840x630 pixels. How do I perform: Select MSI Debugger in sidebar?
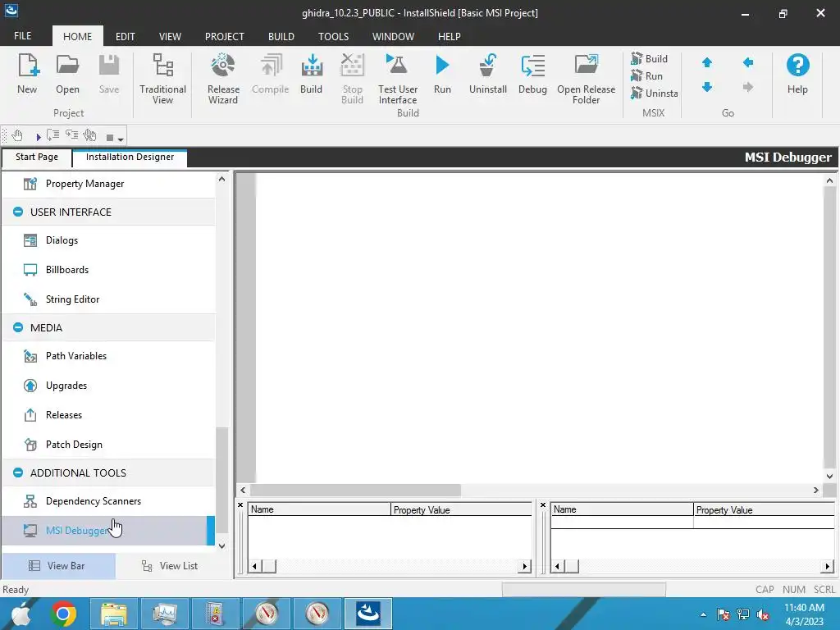109,531
